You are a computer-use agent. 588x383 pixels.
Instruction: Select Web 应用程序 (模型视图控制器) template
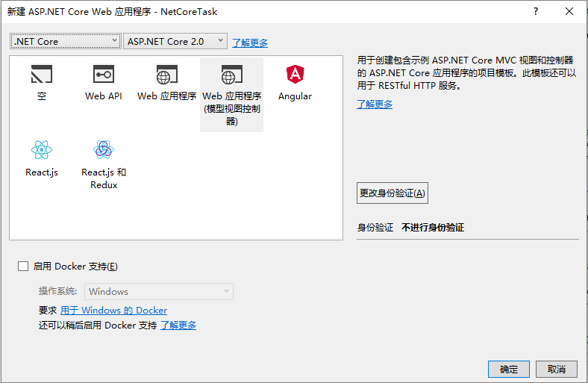232,95
